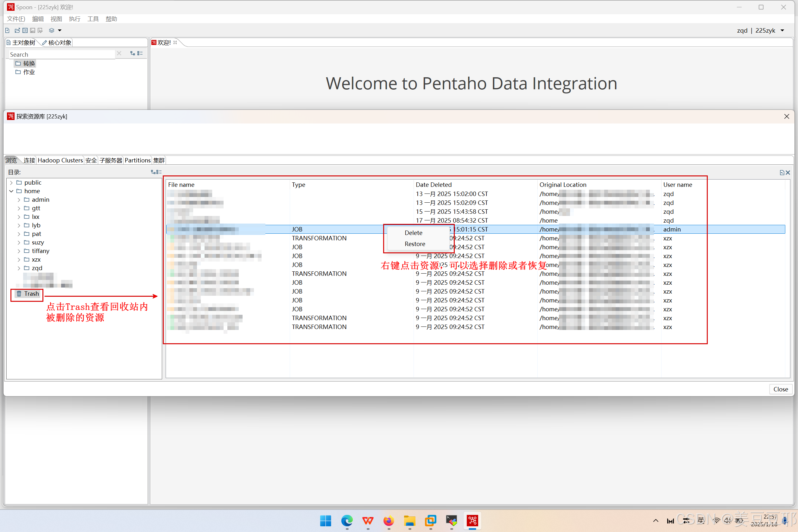Click the Firefox icon in the taskbar
Viewport: 798px width, 532px height.
point(389,520)
